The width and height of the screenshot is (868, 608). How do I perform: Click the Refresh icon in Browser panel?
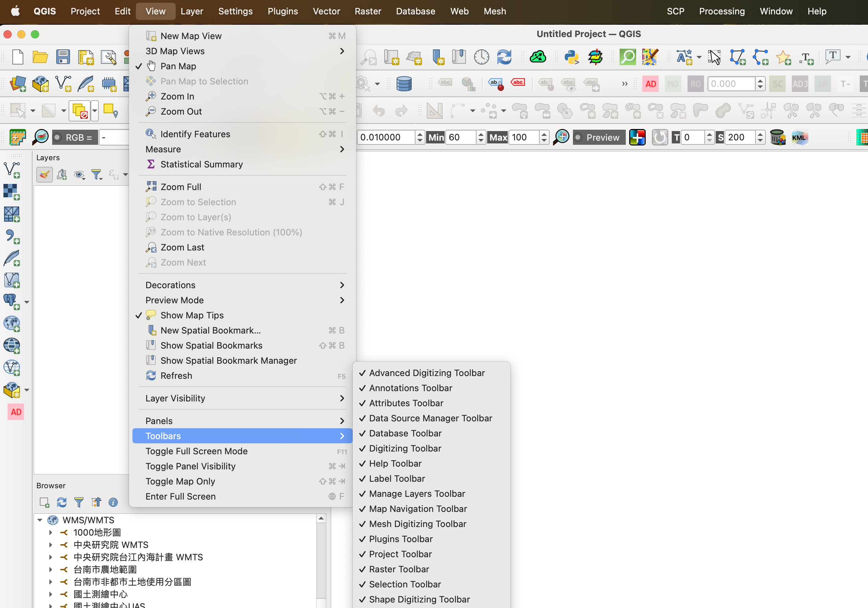[62, 502]
